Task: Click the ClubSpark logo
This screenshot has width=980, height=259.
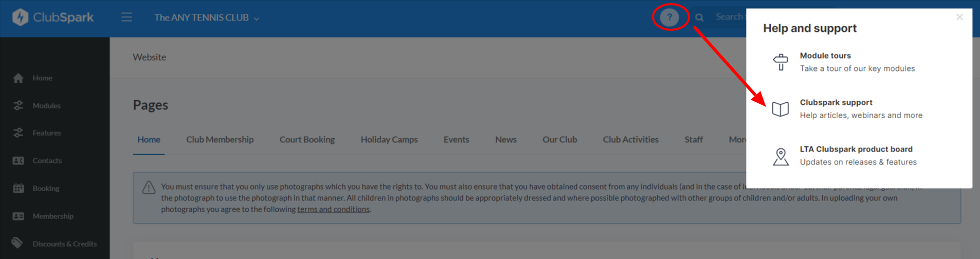Action: click(53, 17)
